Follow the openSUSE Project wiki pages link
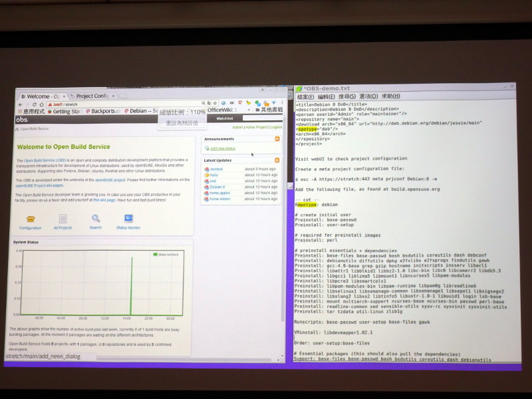 click(39, 186)
